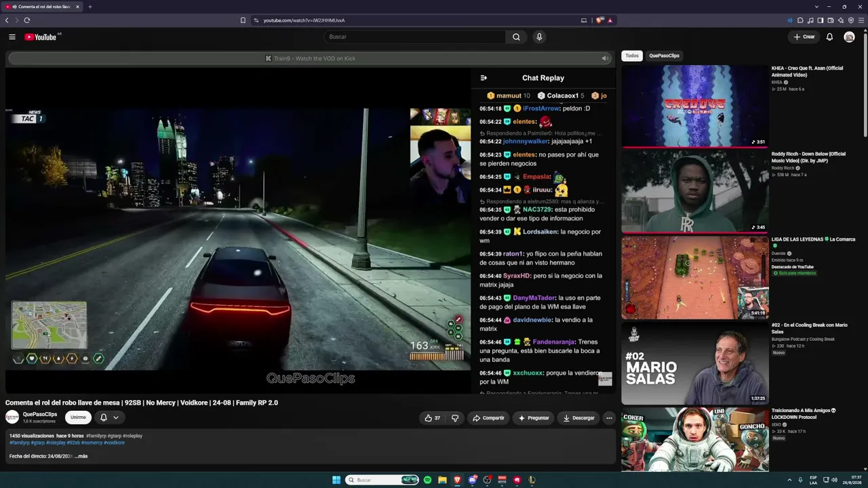
Task: Open Discord from the taskbar
Action: pos(472,480)
